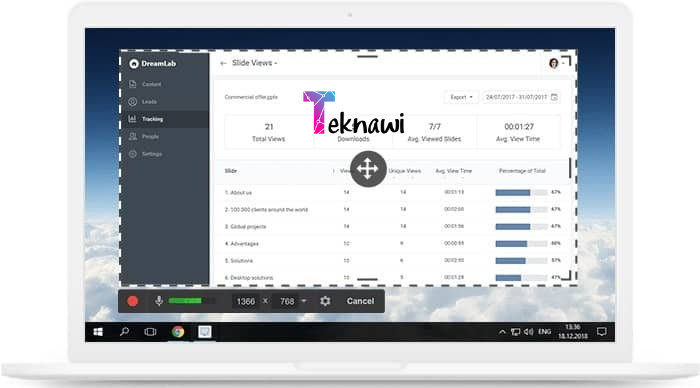The width and height of the screenshot is (700, 388).
Task: Open the Settings sidebar icon
Action: tap(133, 154)
